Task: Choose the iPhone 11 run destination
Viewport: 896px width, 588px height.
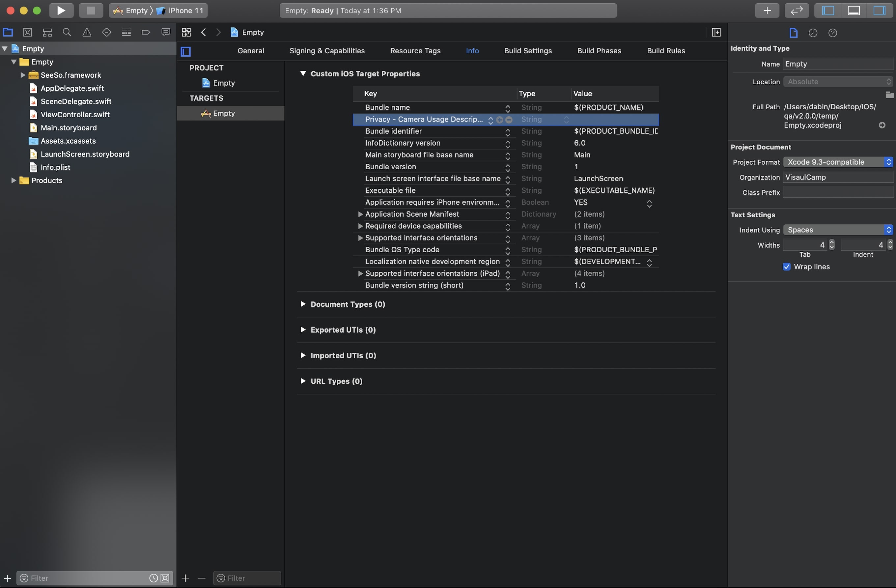Action: tap(180, 11)
